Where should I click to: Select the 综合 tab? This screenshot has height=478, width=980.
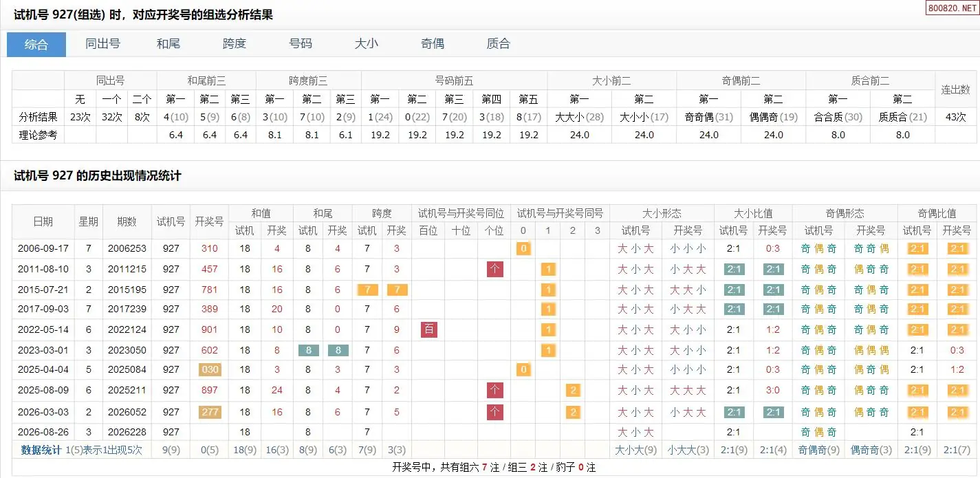(36, 45)
